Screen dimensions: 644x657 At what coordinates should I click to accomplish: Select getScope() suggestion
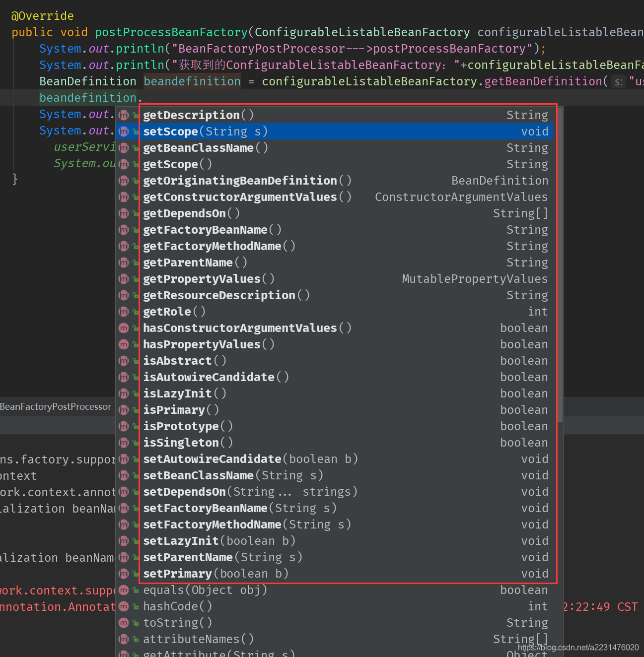pos(335,164)
